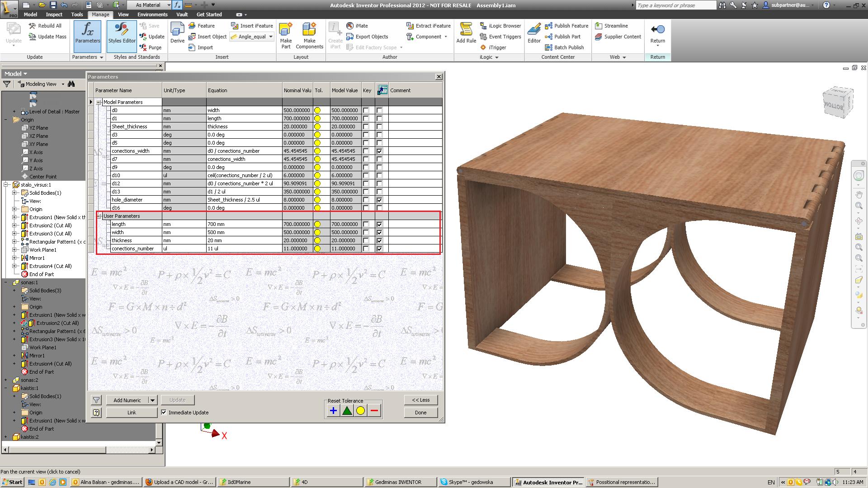
Task: Collapse the User Parameters group
Action: (99, 216)
